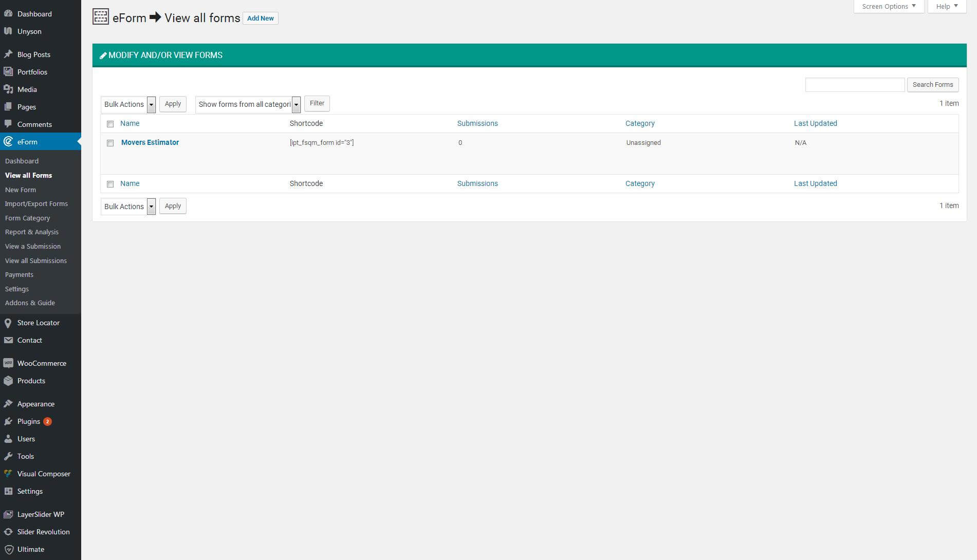Focus the search forms text field
This screenshot has width=977, height=560.
coord(854,85)
